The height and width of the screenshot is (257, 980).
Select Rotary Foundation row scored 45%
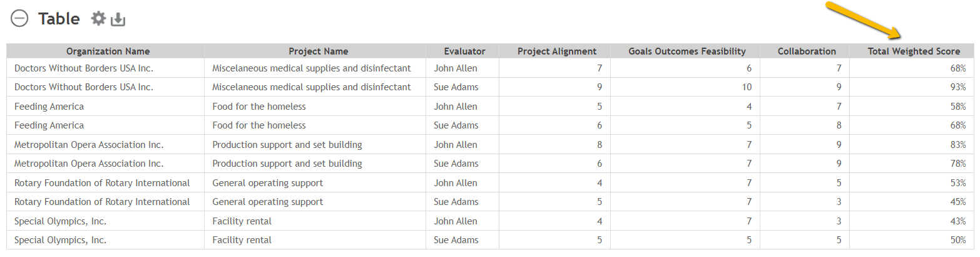490,202
